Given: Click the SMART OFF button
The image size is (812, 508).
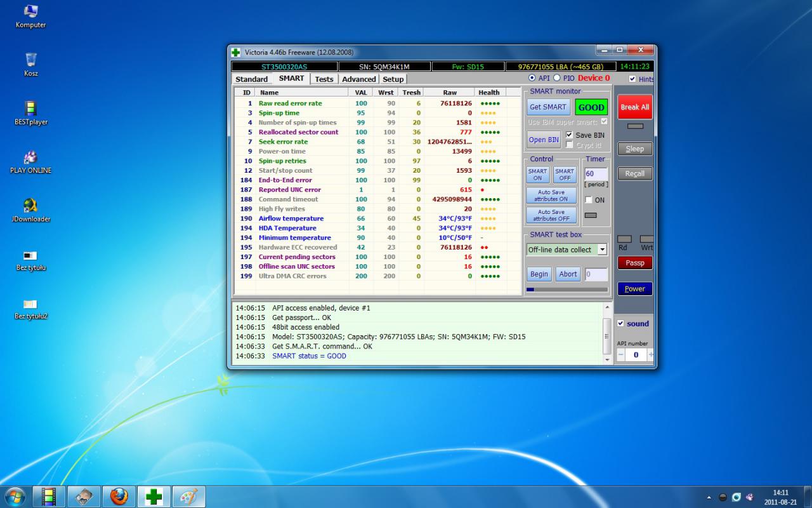Looking at the screenshot, I should point(564,175).
